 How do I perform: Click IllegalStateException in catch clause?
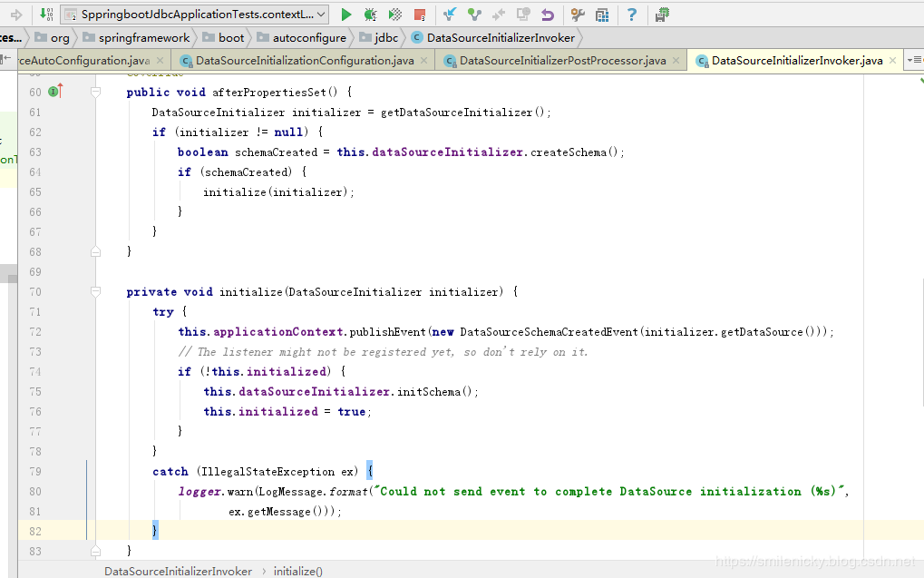click(x=267, y=472)
